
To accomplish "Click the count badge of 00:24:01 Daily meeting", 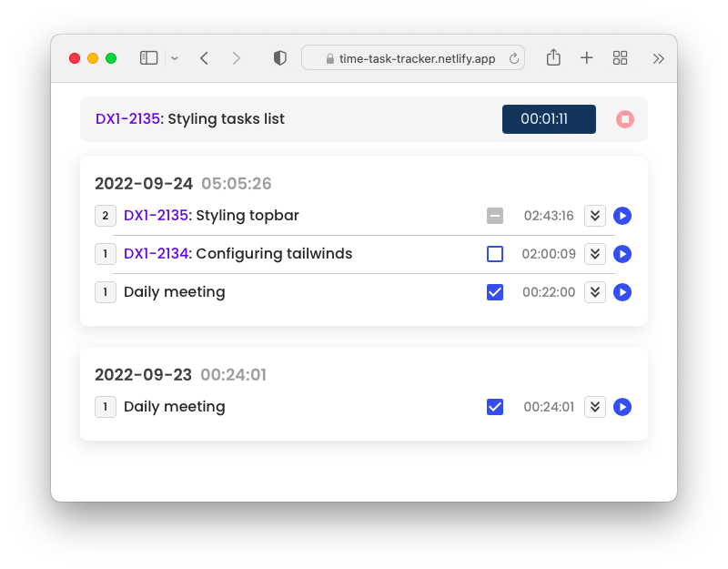I will [106, 407].
